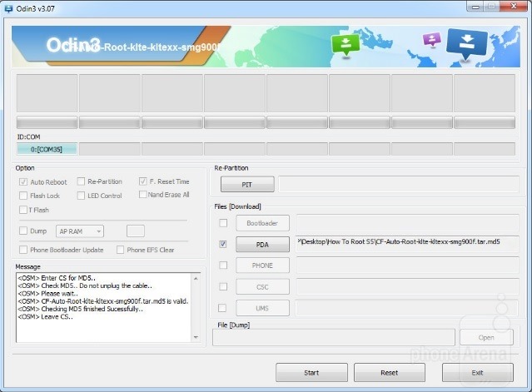The image size is (532, 392).
Task: Enable the T Flash checkbox
Action: pos(23,210)
